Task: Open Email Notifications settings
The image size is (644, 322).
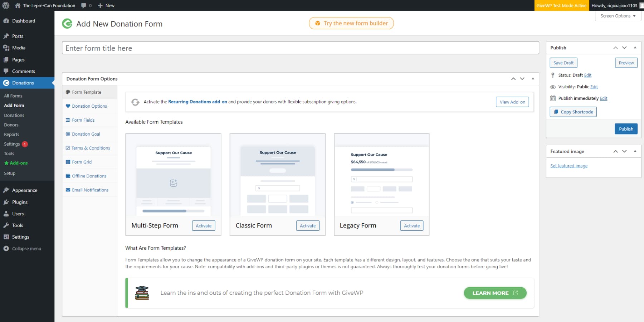Action: 90,190
